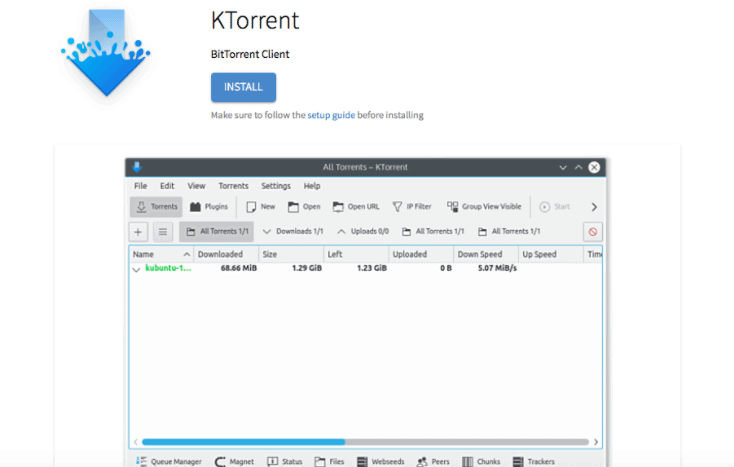The width and height of the screenshot is (734, 467).
Task: Sort by the Name column header
Action: click(x=161, y=254)
